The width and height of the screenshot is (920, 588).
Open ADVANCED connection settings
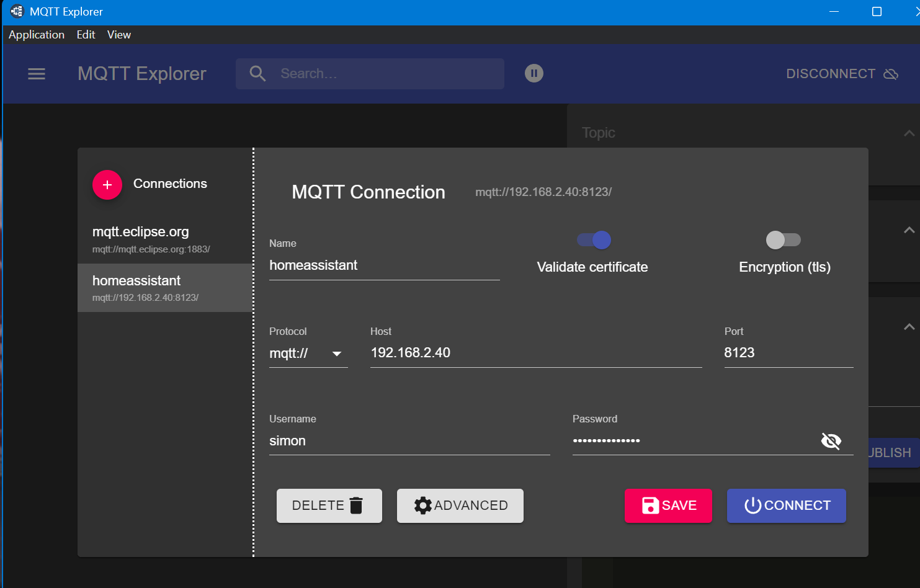pos(460,506)
